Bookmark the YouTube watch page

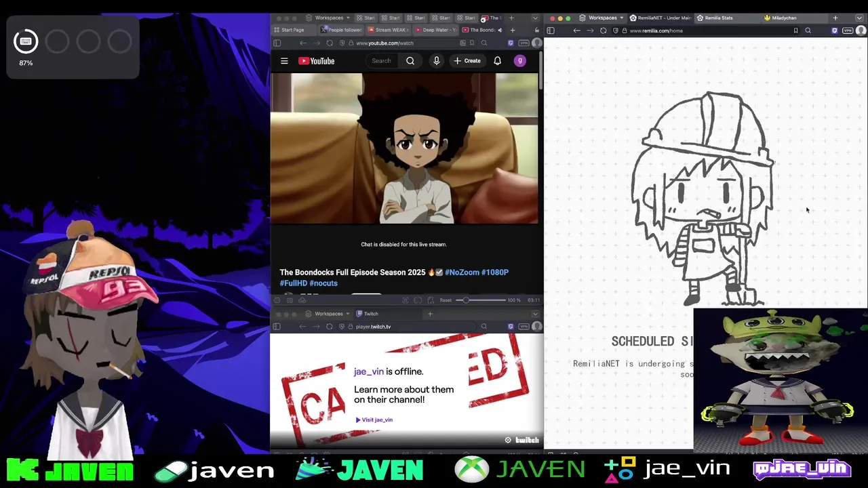click(471, 43)
